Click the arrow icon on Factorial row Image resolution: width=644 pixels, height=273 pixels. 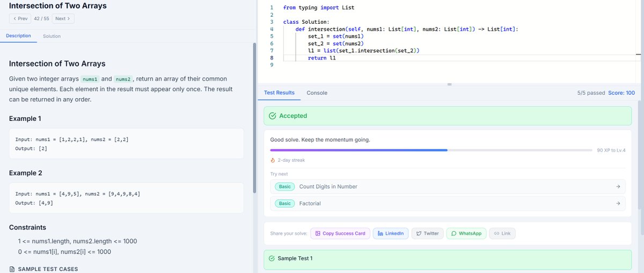[x=618, y=203]
